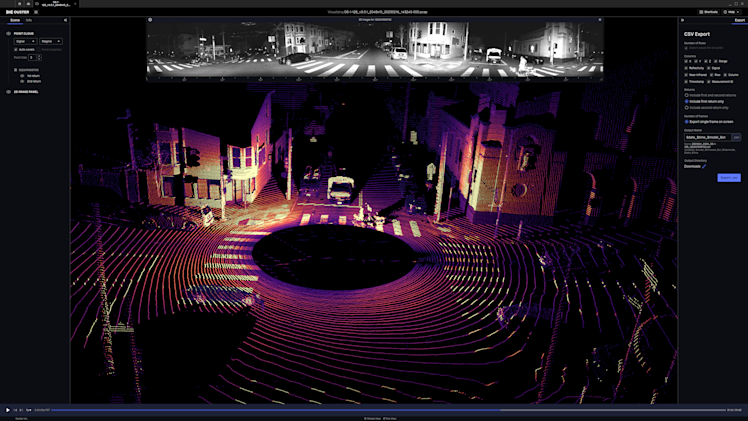Collapse the left Scene panel with the arrow icon
The image size is (748, 421).
(x=65, y=20)
